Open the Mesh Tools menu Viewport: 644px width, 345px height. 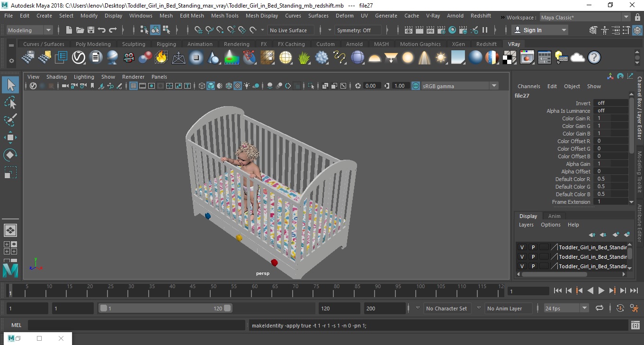225,16
